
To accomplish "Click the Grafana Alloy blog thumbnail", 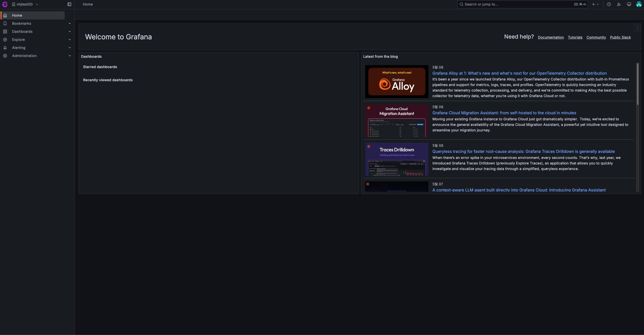I will (397, 81).
